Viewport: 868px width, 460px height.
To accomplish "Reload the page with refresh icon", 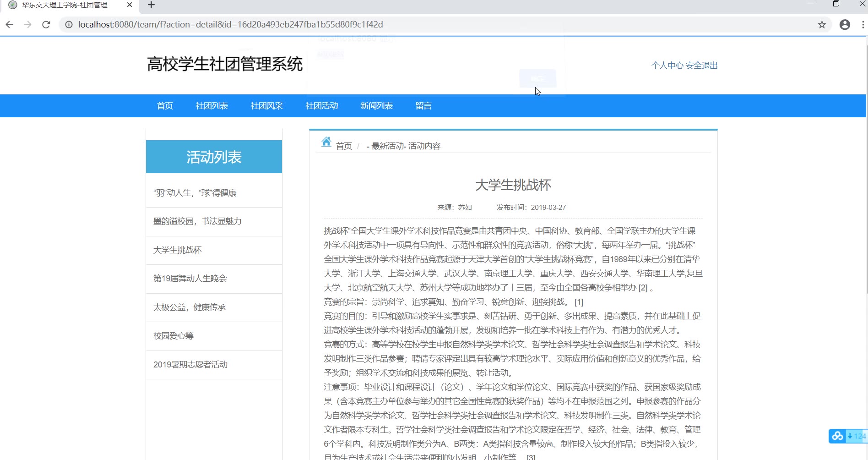I will point(46,25).
